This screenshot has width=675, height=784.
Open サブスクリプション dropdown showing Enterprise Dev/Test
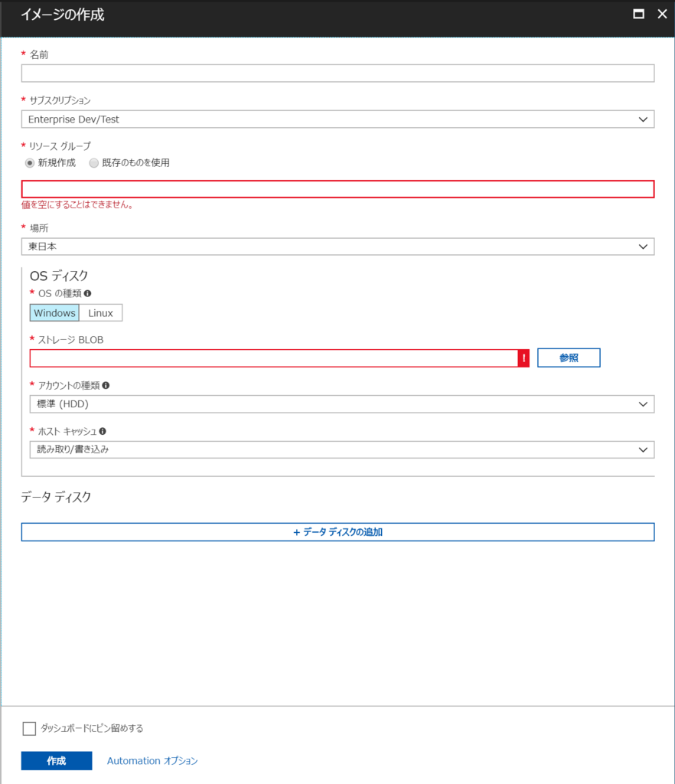tap(337, 119)
